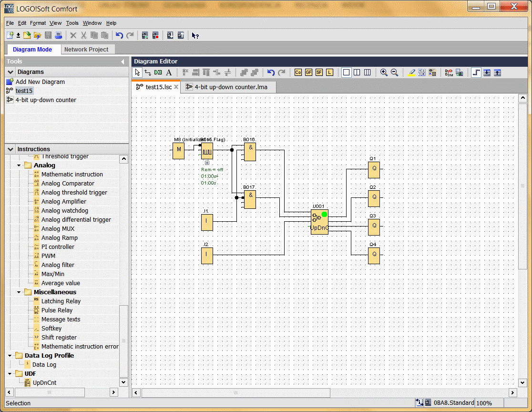532x412 pixels.
Task: Click the diagram horizontal scrollbar thumb
Action: [236, 392]
